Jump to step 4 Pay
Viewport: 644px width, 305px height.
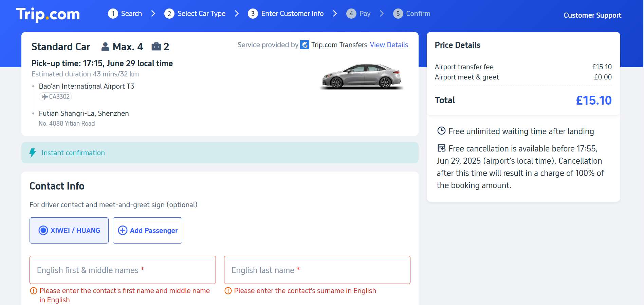[x=358, y=14]
